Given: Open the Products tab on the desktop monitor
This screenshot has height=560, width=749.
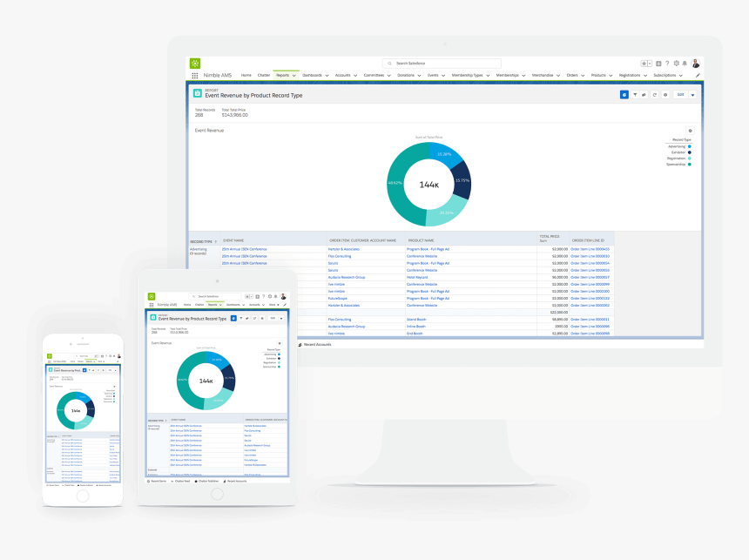Looking at the screenshot, I should click(x=598, y=76).
